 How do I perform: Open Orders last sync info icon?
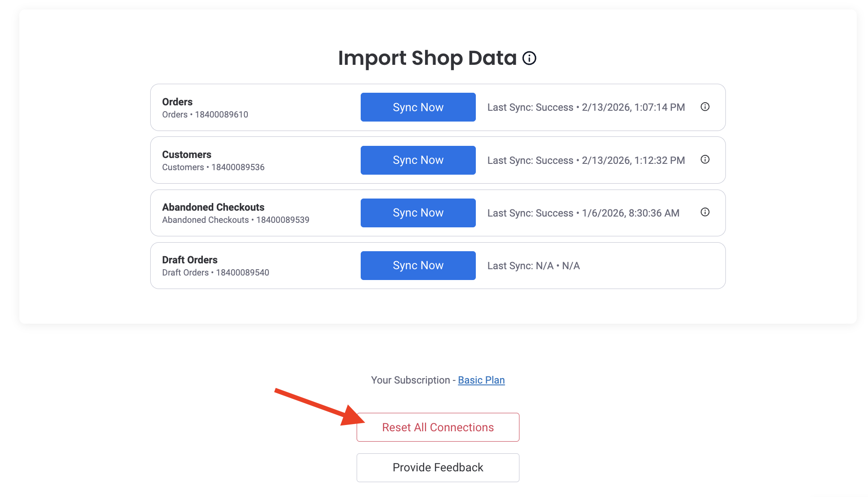[x=705, y=107]
